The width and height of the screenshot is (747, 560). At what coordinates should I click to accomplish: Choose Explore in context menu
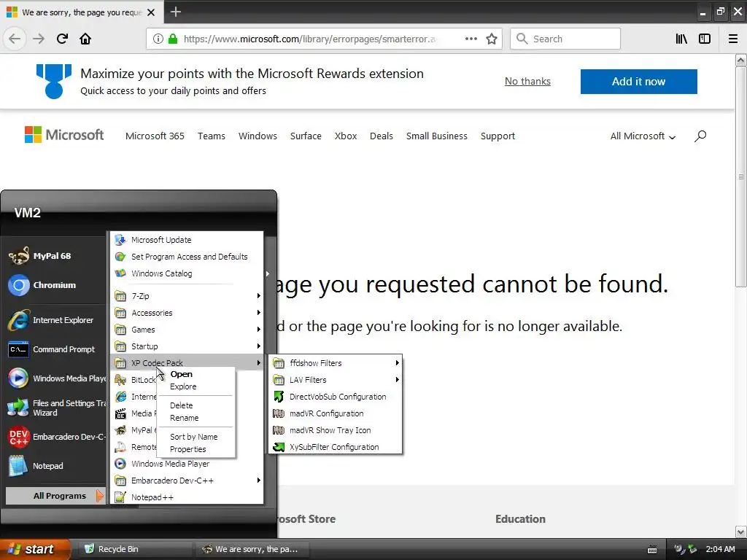coord(196,386)
